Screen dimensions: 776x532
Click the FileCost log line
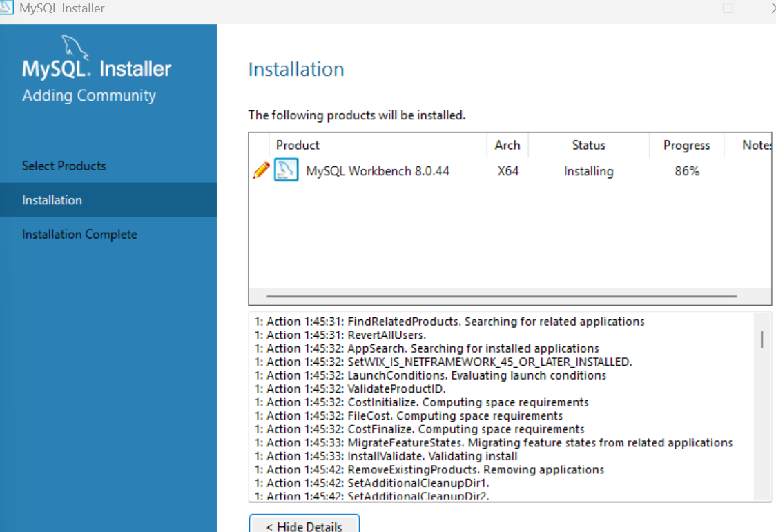[408, 416]
